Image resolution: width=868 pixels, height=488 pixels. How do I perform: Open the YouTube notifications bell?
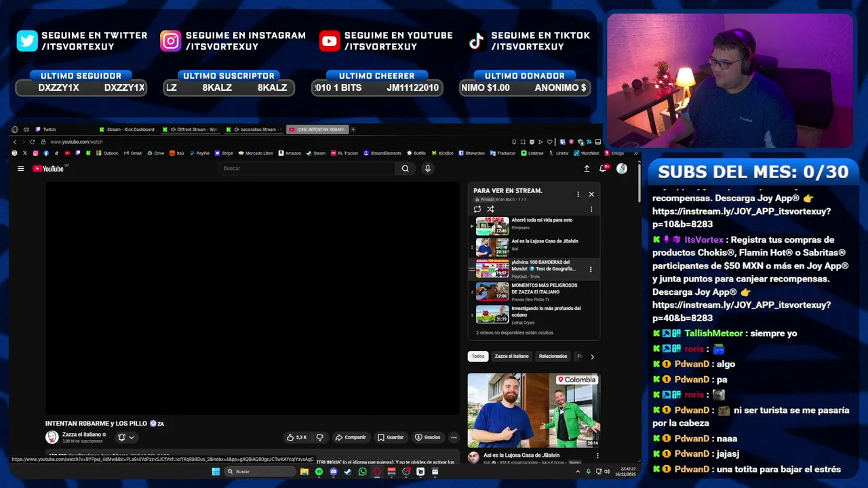coord(603,169)
